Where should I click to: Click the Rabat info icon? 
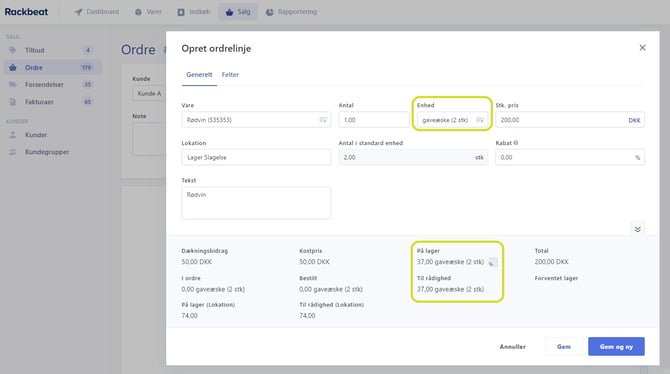pos(516,143)
